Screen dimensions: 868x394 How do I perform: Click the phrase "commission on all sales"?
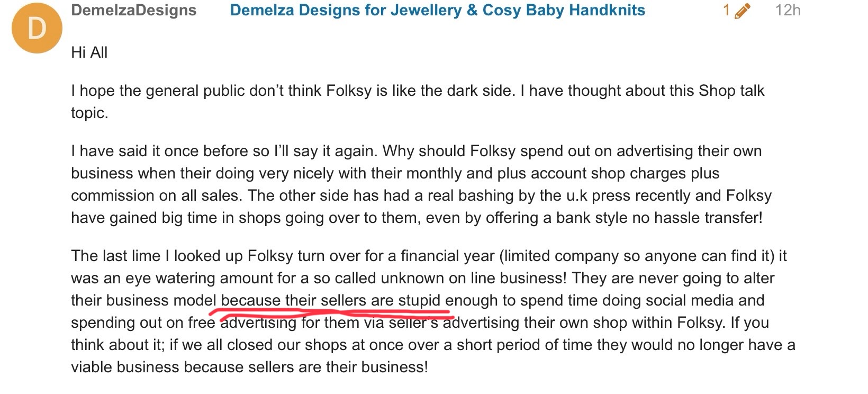156,195
